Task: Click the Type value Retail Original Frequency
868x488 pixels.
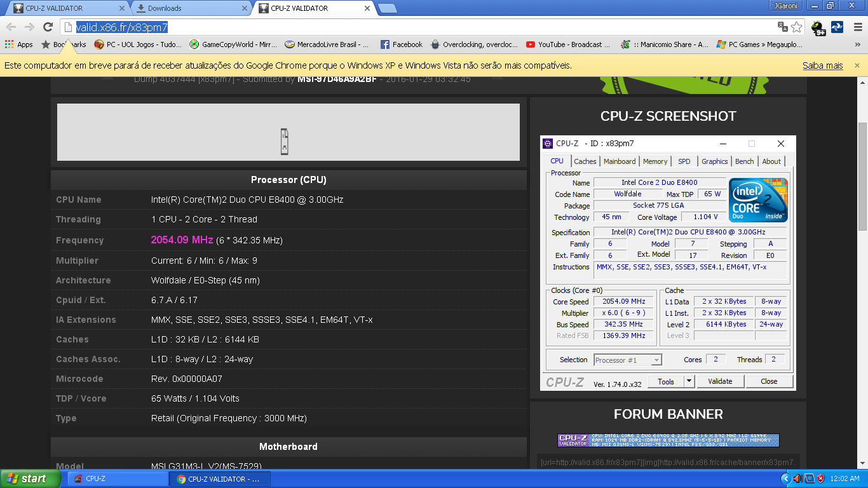Action: (x=229, y=418)
